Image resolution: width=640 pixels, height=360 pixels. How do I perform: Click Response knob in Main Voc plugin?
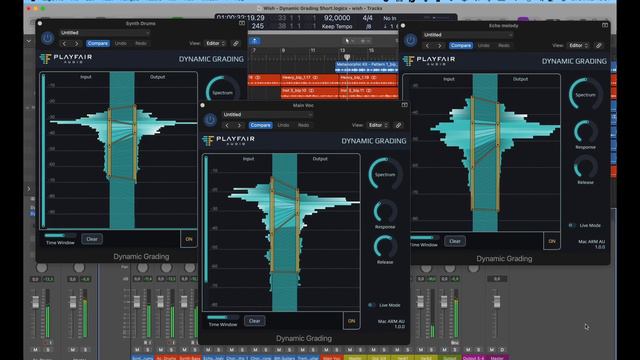[x=385, y=211]
